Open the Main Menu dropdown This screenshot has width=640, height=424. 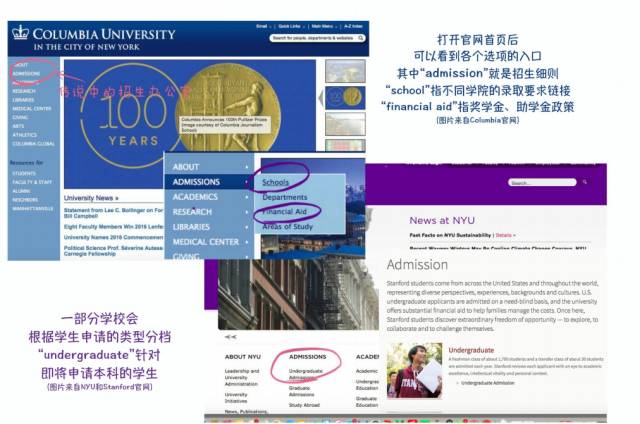point(323,26)
